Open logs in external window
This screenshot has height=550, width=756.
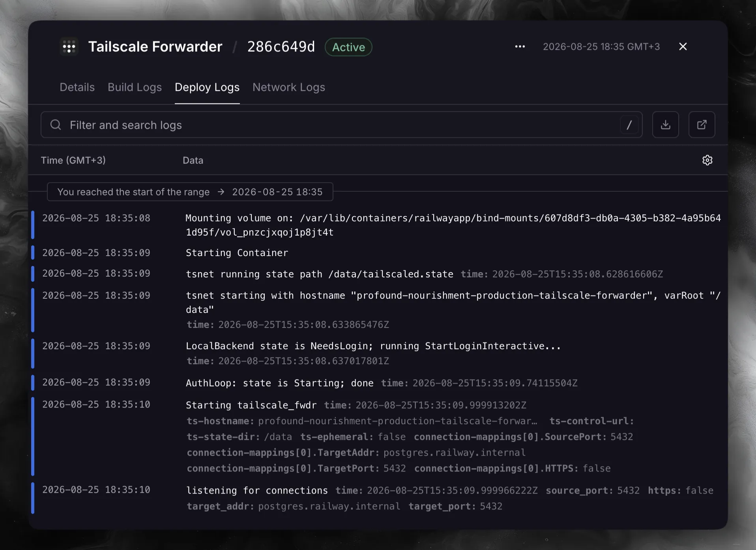(702, 125)
